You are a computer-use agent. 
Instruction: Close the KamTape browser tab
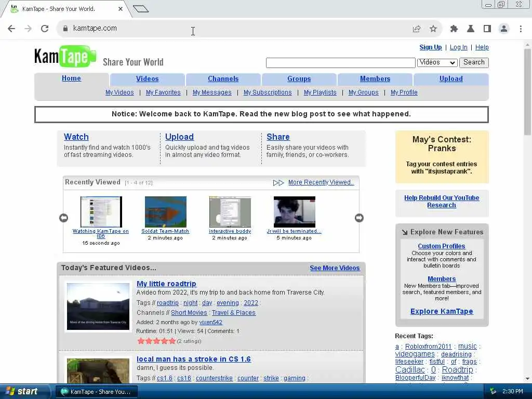coord(121,9)
